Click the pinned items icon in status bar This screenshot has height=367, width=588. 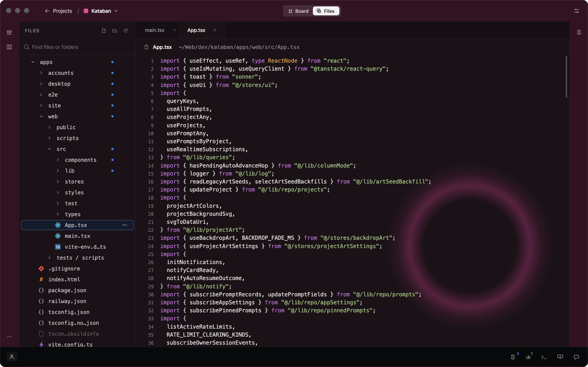[513, 357]
